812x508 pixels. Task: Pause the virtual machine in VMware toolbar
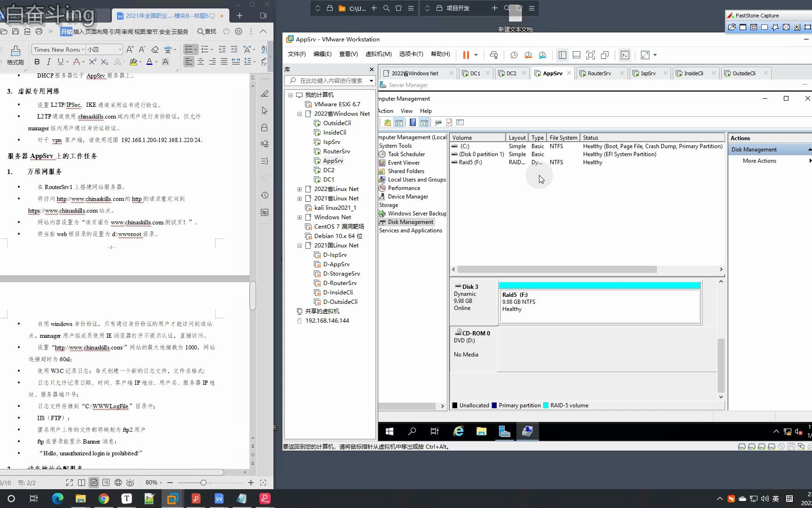click(x=466, y=55)
